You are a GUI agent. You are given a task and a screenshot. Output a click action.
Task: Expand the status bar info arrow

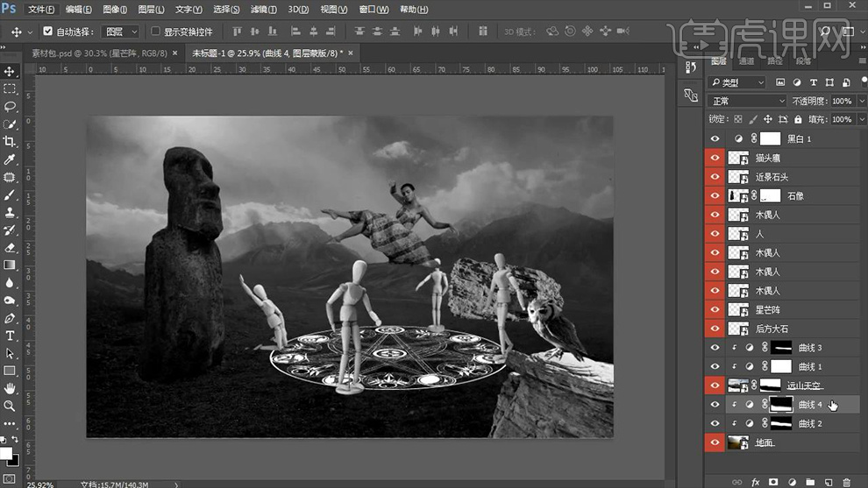click(x=176, y=484)
